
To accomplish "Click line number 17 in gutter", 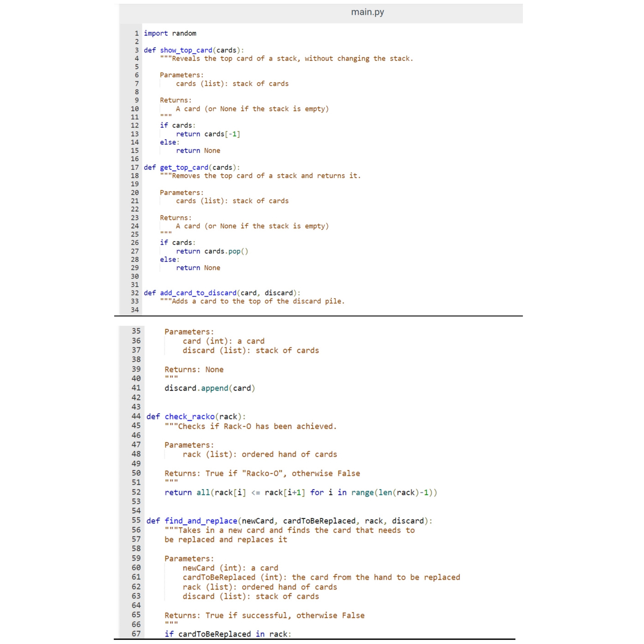I will coord(135,167).
